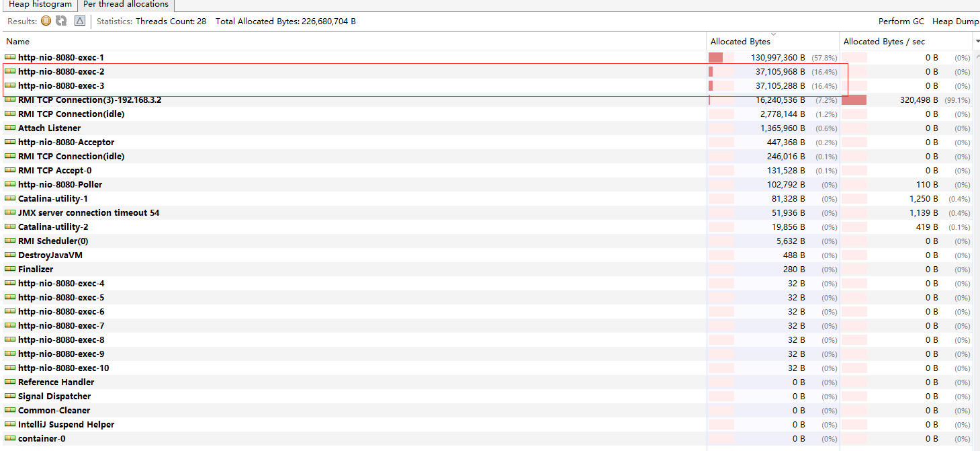Viewport: 980px width, 451px height.
Task: Click the Heap Dump button
Action: [x=955, y=21]
